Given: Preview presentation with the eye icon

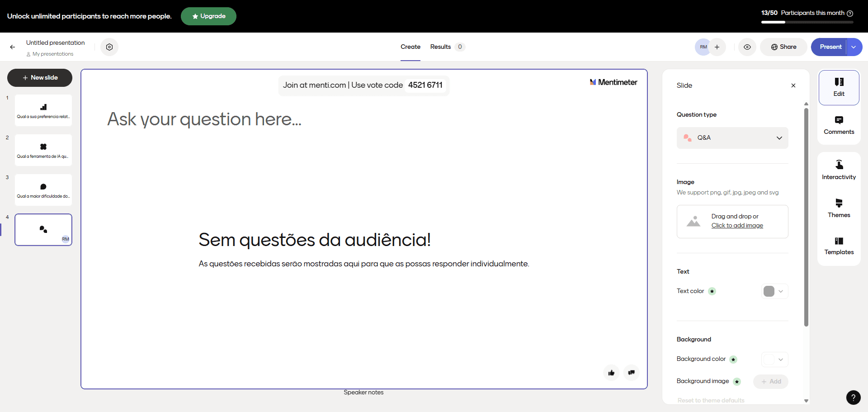Looking at the screenshot, I should pos(747,47).
